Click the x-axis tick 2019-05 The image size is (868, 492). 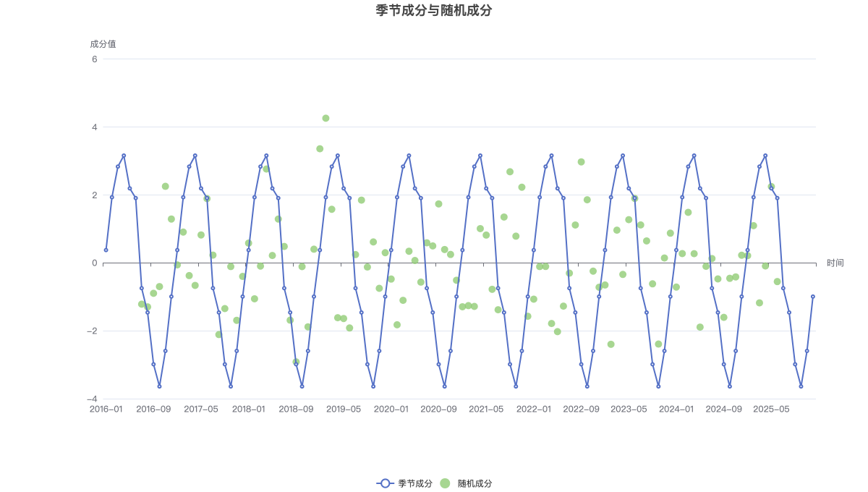pos(344,409)
